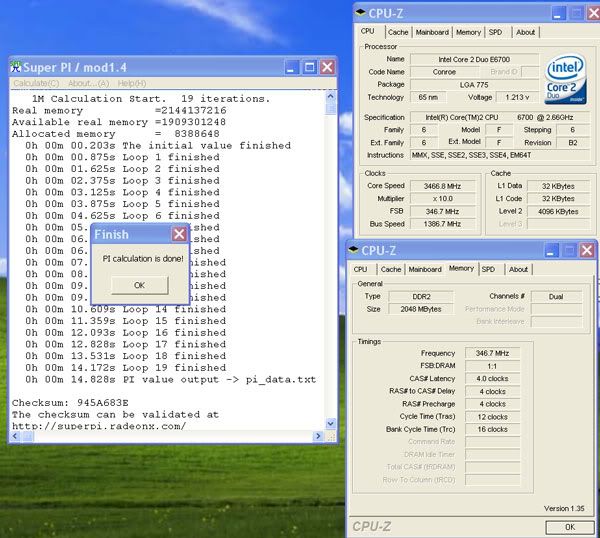Click the Technology value '65 nm'

click(428, 97)
